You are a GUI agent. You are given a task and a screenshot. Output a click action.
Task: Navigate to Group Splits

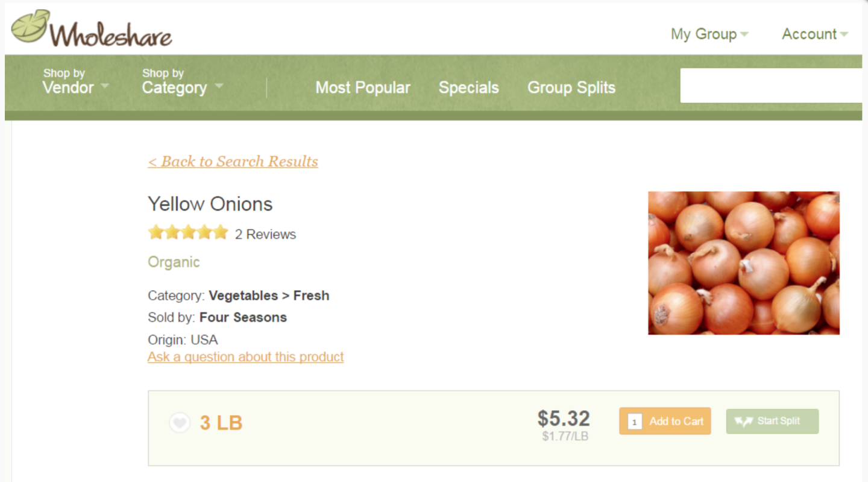[x=571, y=88]
